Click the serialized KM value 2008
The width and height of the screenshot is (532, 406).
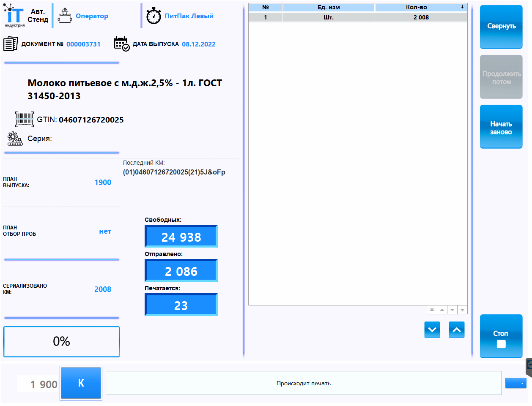pyautogui.click(x=103, y=289)
